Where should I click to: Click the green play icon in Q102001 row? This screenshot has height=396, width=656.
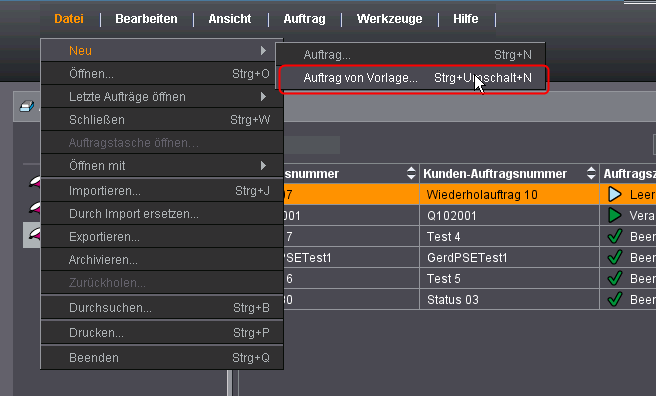point(615,215)
